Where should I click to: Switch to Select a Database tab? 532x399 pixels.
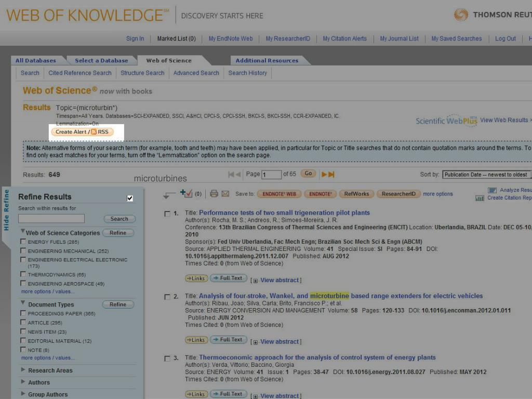pyautogui.click(x=101, y=60)
